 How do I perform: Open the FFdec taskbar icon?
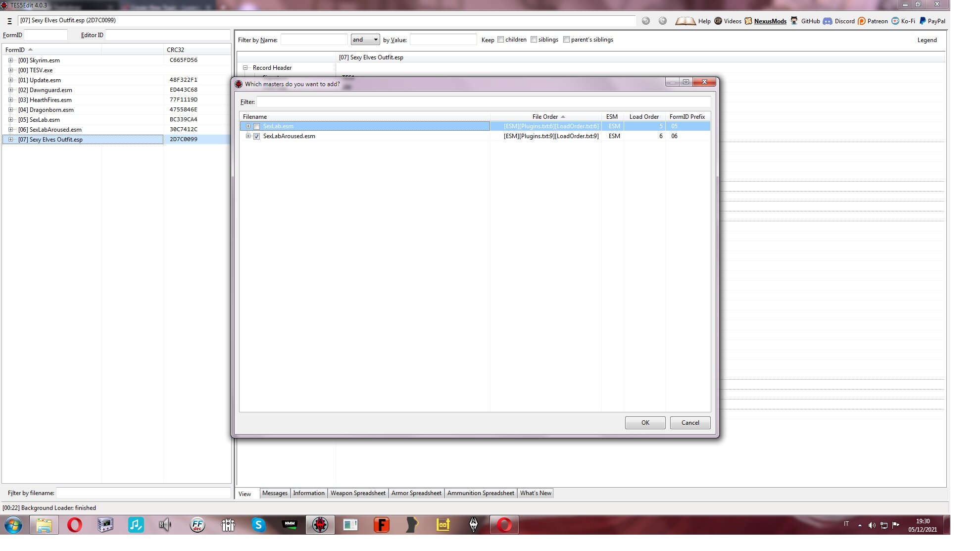[x=197, y=525]
